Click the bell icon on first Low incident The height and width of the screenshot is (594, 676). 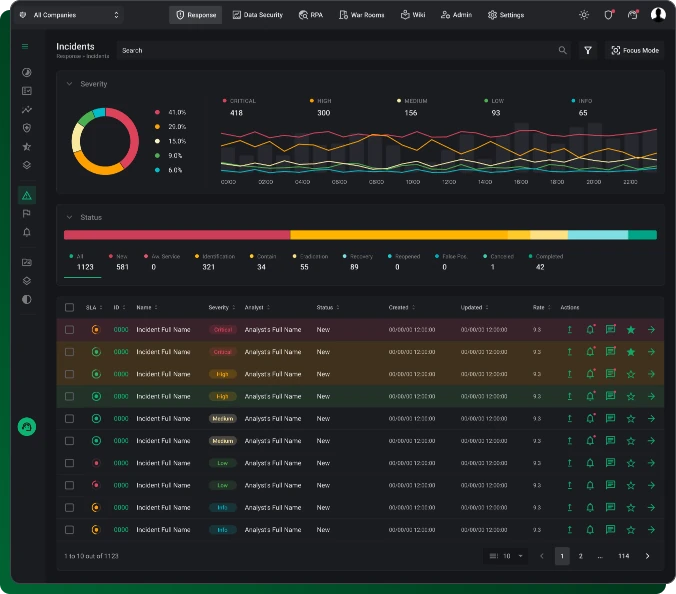[590, 463]
